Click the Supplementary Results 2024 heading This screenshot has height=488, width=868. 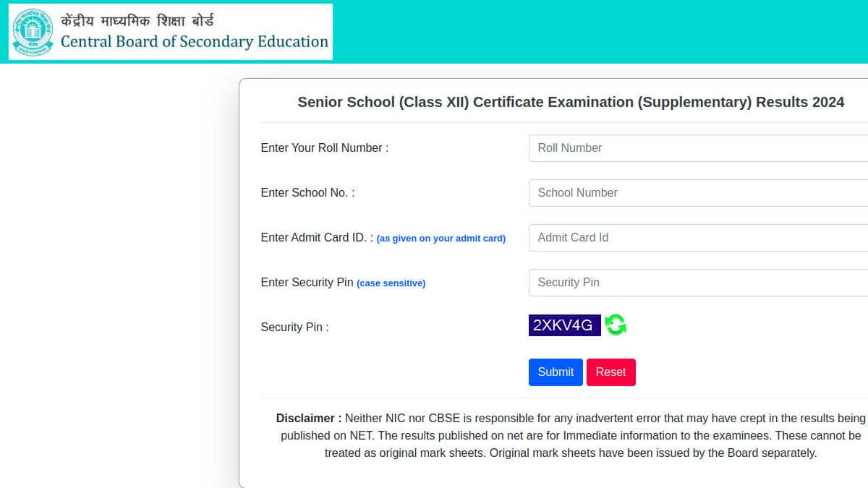(571, 102)
